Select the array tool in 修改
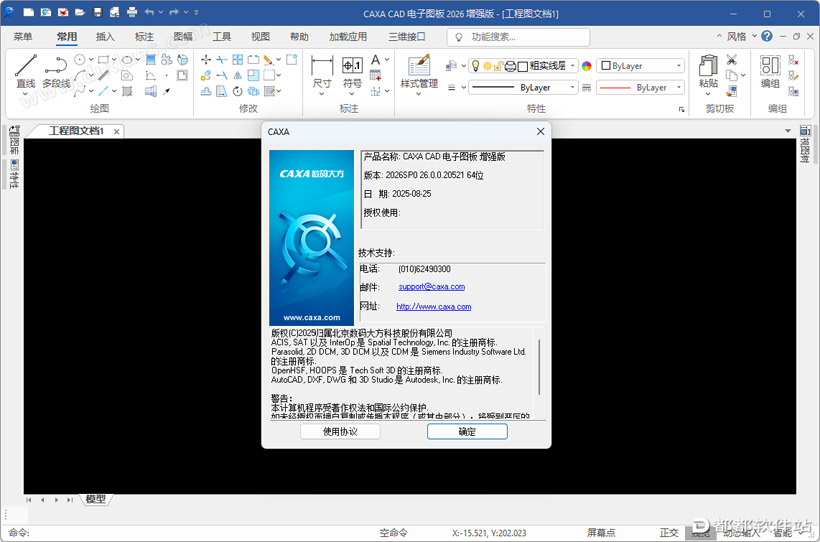The width and height of the screenshot is (820, 542). 237,60
